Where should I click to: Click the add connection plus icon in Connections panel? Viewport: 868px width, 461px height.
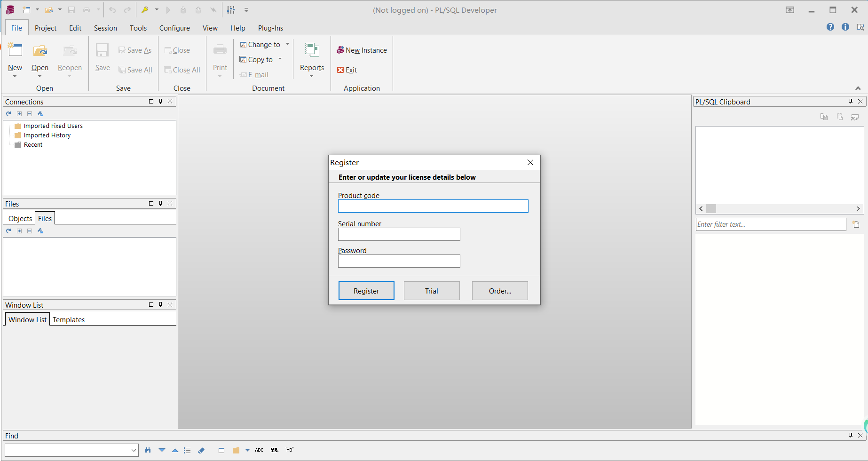point(19,114)
